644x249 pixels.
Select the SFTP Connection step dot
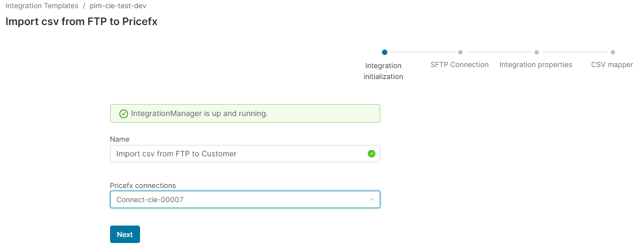click(x=460, y=52)
